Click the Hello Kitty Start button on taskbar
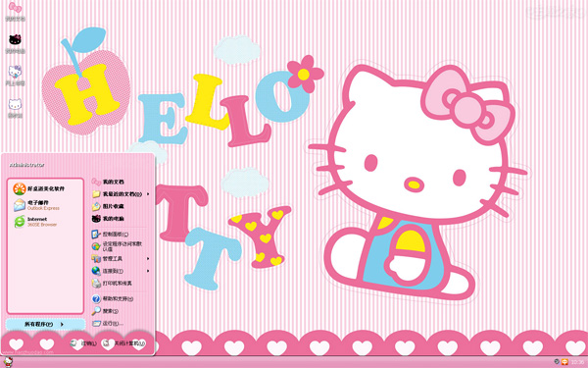Screen dimensions: 588x368 (x=8, y=362)
